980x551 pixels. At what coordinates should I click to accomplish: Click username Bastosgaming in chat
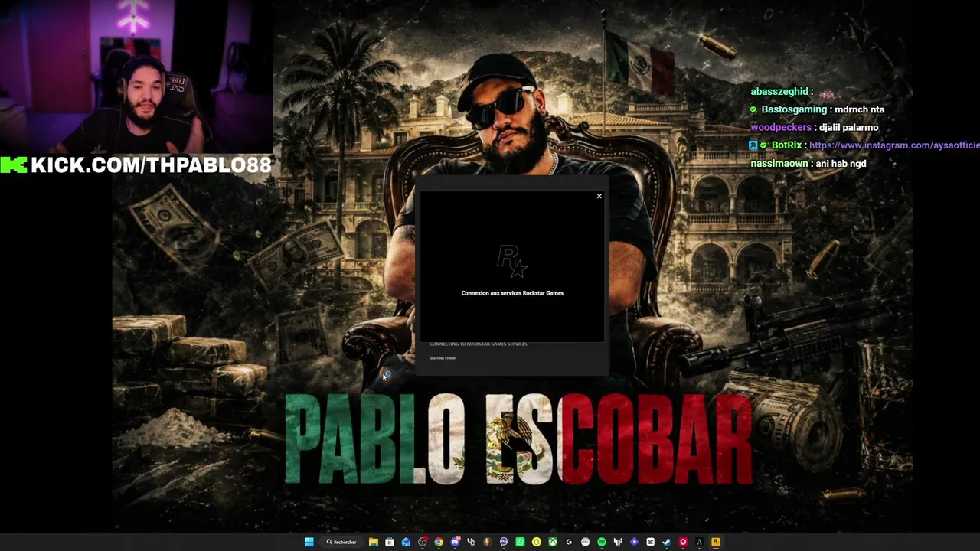[794, 109]
